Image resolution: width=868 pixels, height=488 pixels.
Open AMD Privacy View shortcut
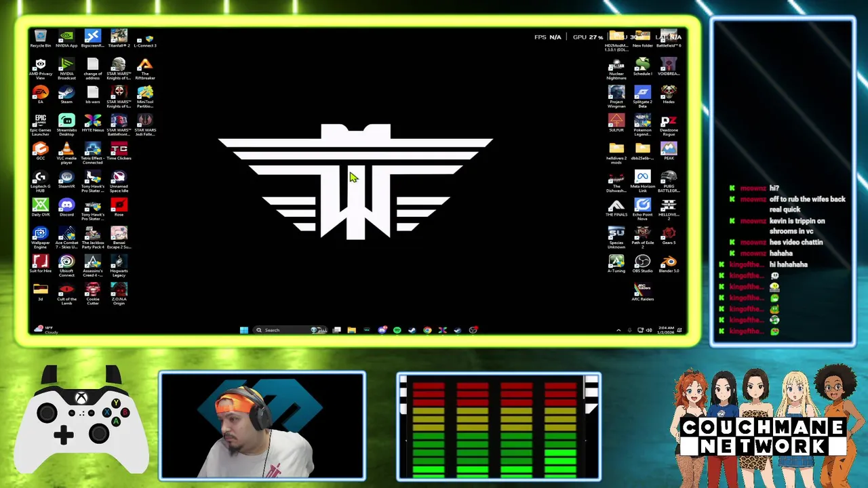pos(41,68)
